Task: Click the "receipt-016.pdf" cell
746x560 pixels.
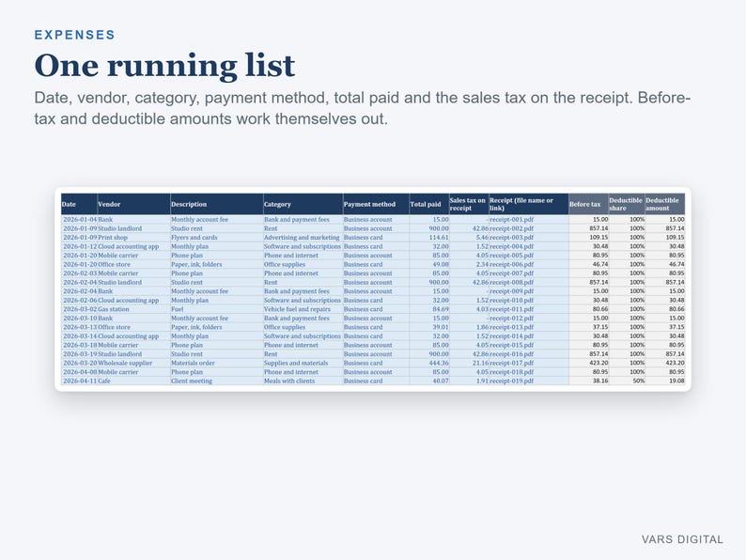Action: [x=529, y=354]
